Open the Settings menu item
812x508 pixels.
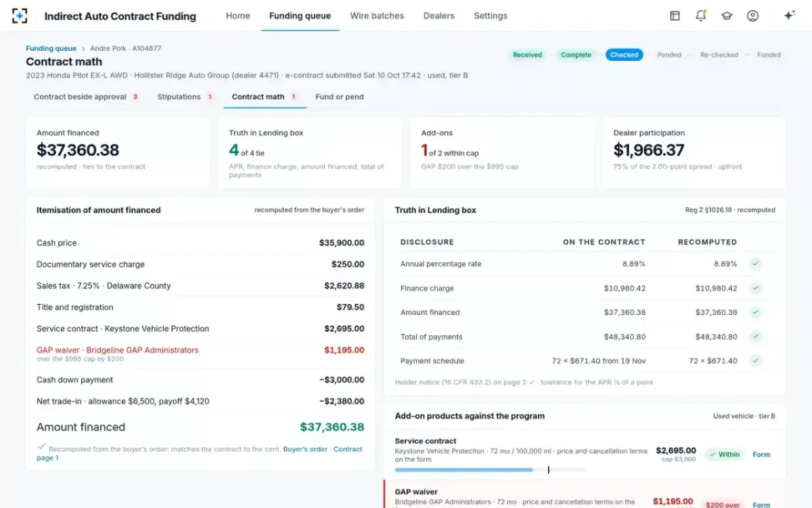click(x=491, y=16)
